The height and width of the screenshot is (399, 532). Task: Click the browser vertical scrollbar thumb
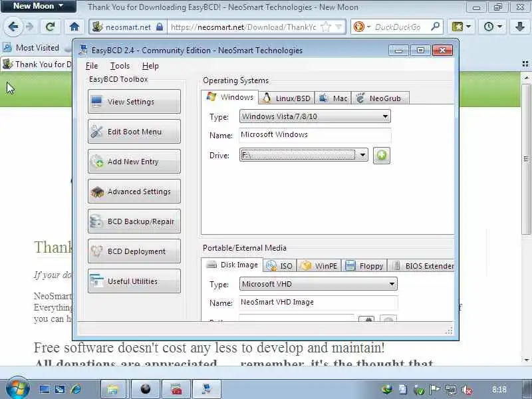click(x=526, y=158)
